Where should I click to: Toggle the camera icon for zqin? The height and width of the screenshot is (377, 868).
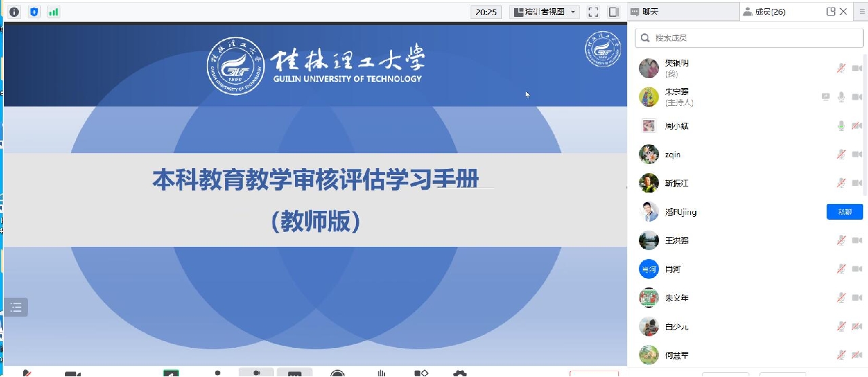click(856, 155)
